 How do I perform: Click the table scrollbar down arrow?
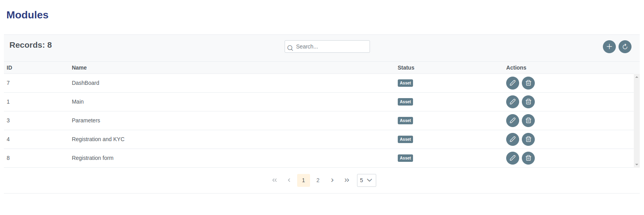tap(637, 165)
